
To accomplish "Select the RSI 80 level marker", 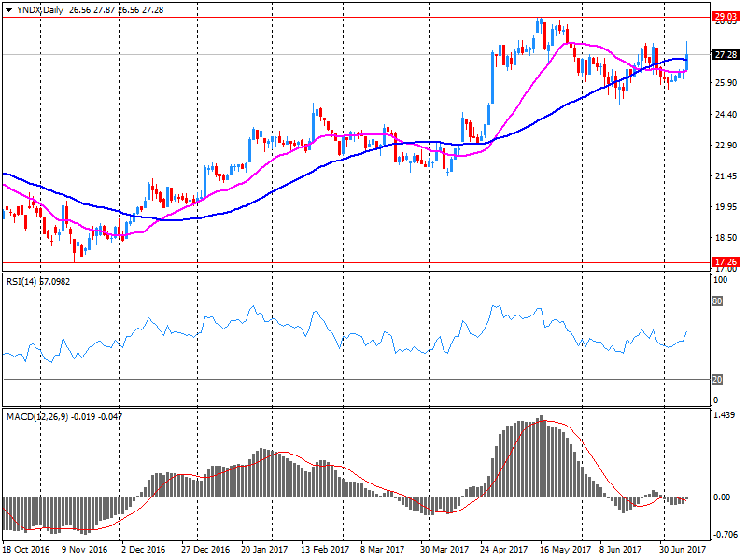I will [717, 301].
